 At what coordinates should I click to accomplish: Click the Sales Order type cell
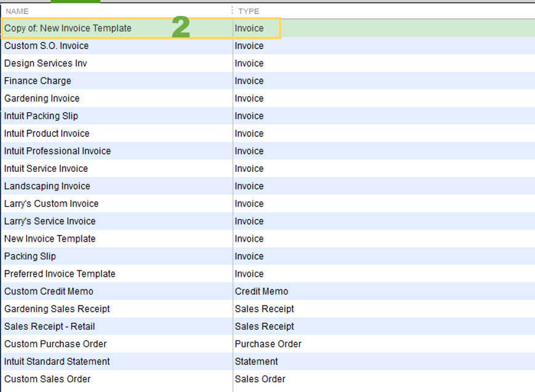click(260, 379)
